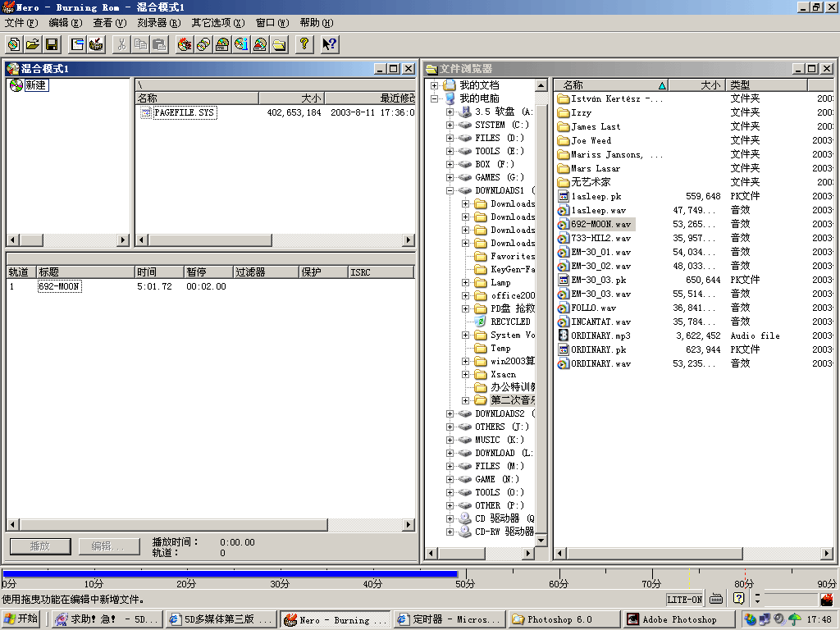840x630 pixels.
Task: Open the 查看(V) menu
Action: (x=109, y=22)
